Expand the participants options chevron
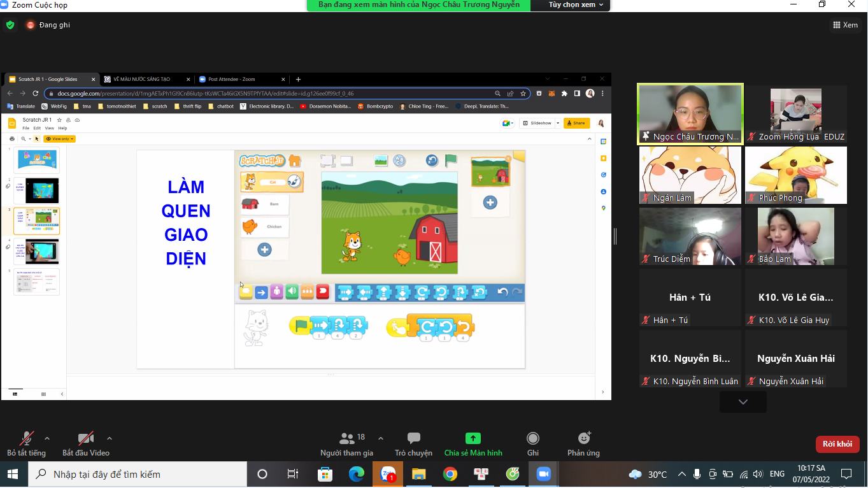Screen dimensions: 868x488 [x=381, y=438]
